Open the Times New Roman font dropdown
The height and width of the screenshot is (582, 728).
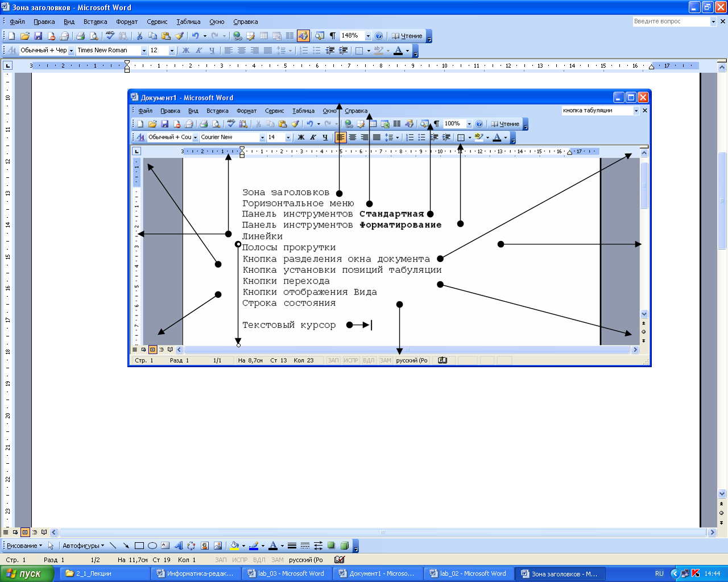pos(144,51)
